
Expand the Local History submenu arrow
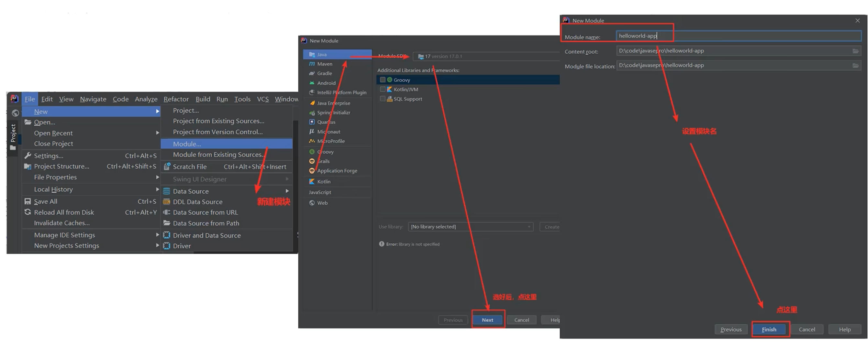click(x=157, y=189)
